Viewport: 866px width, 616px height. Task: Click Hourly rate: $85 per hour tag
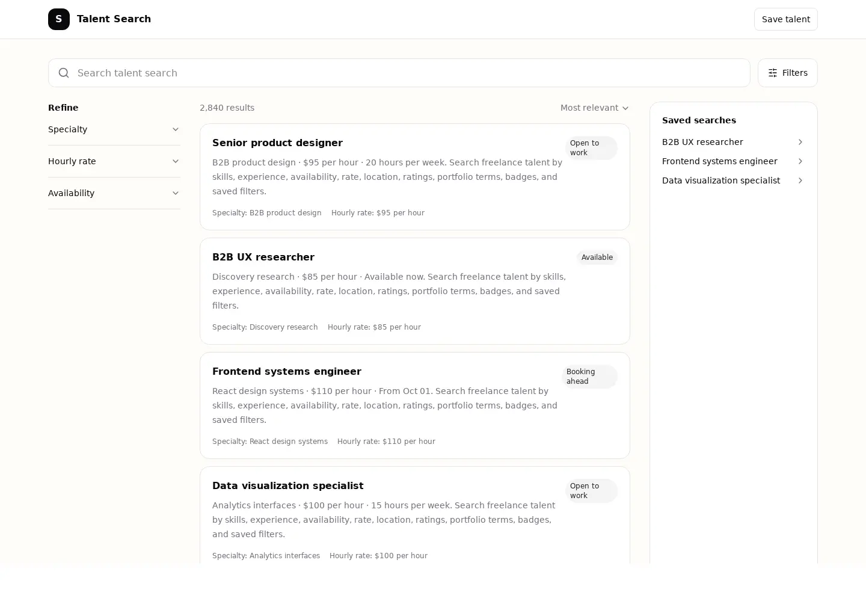374,327
